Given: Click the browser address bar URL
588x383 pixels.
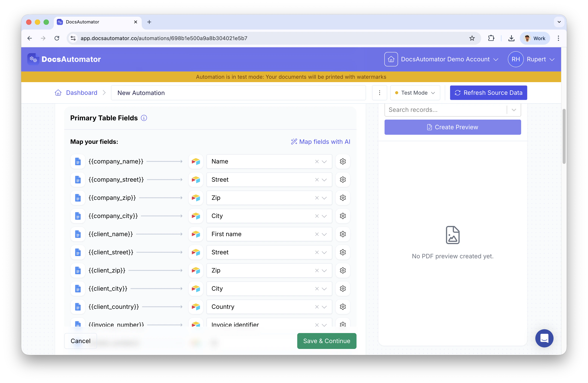Looking at the screenshot, I should click(x=164, y=38).
